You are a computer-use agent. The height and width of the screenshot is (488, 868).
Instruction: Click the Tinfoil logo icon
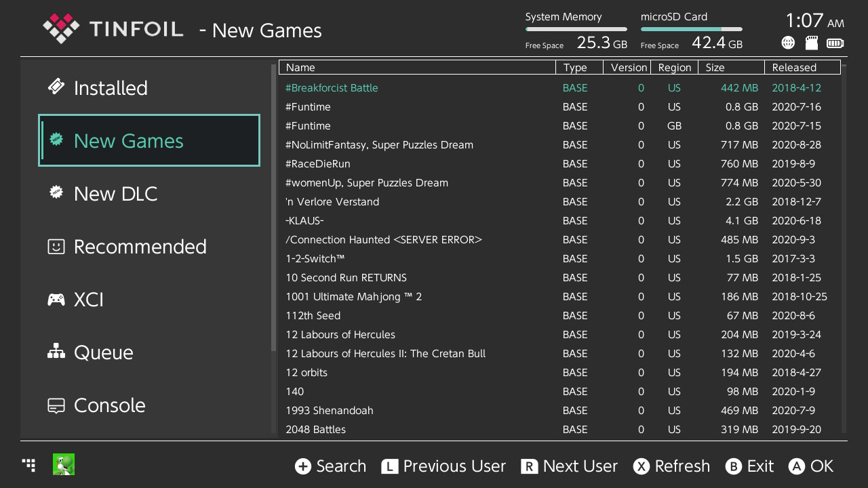(x=61, y=28)
